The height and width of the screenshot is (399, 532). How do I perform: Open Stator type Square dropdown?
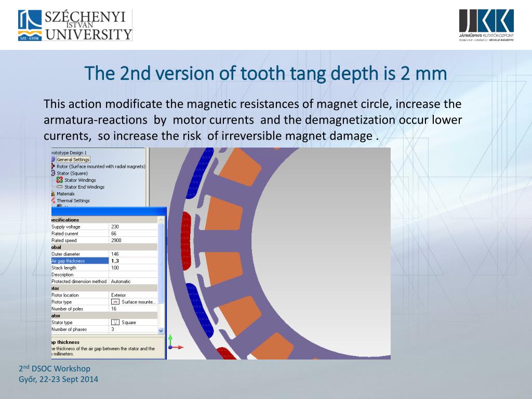coord(134,322)
